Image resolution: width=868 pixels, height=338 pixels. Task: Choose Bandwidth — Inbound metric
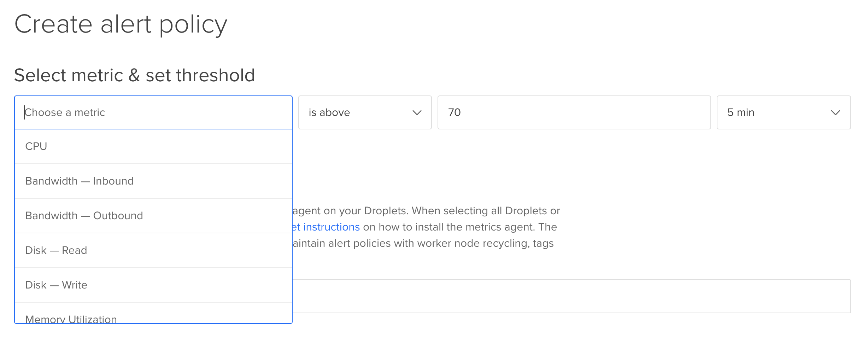[x=79, y=181]
